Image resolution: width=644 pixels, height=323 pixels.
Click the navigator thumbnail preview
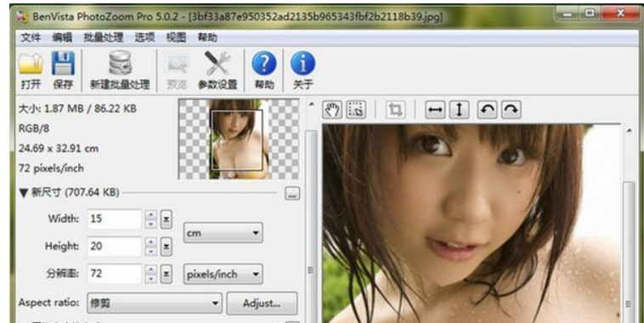(x=239, y=139)
